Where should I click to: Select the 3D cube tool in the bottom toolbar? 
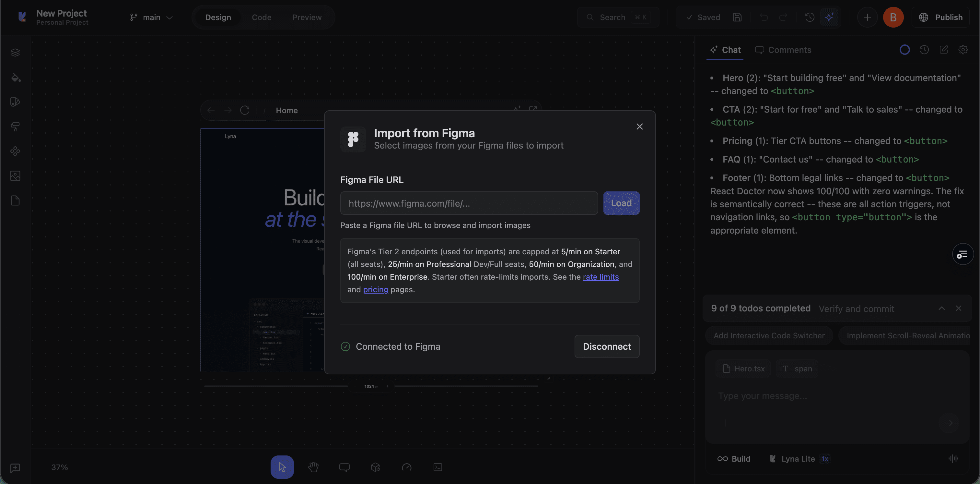point(375,467)
